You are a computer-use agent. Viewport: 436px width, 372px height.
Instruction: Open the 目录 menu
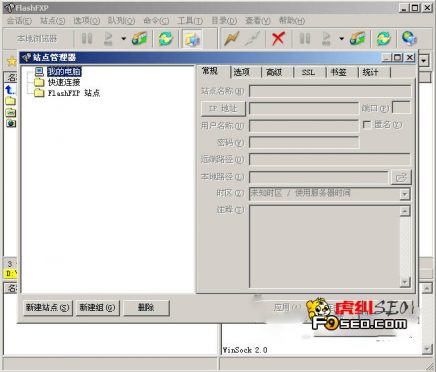coord(224,21)
